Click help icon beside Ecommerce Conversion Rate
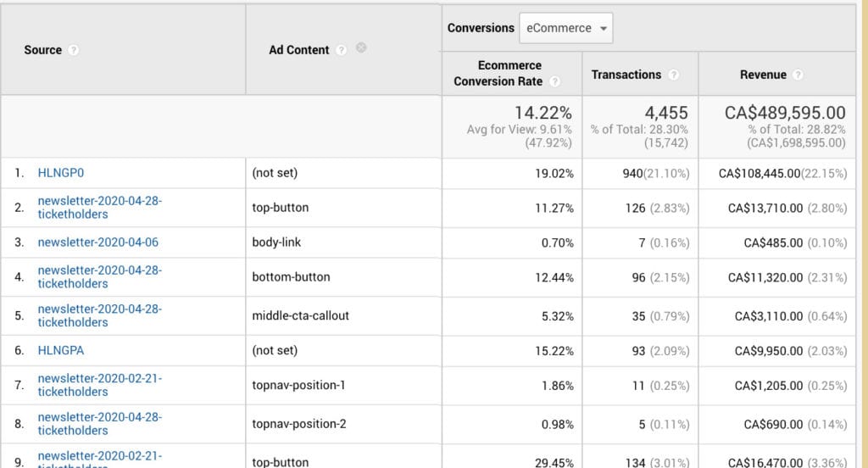 coord(554,81)
